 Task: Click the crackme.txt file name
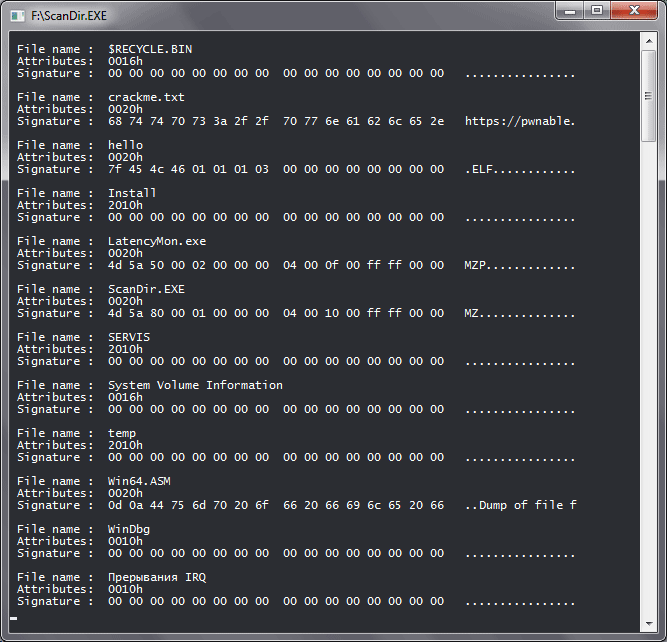coord(146,97)
